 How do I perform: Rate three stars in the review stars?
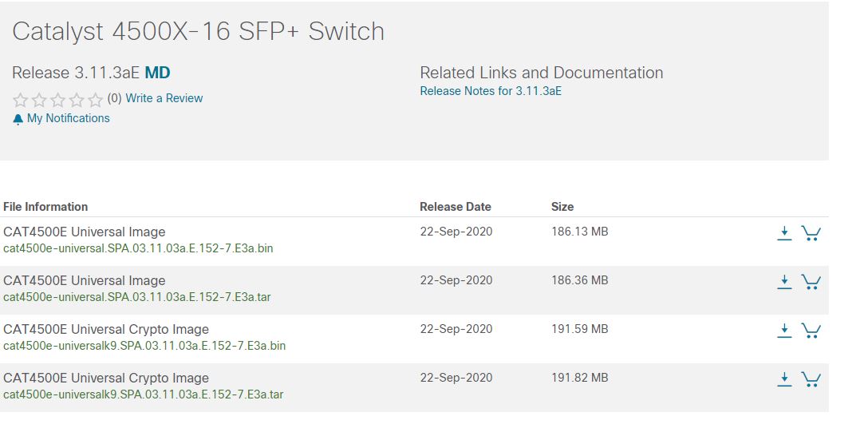(58, 100)
